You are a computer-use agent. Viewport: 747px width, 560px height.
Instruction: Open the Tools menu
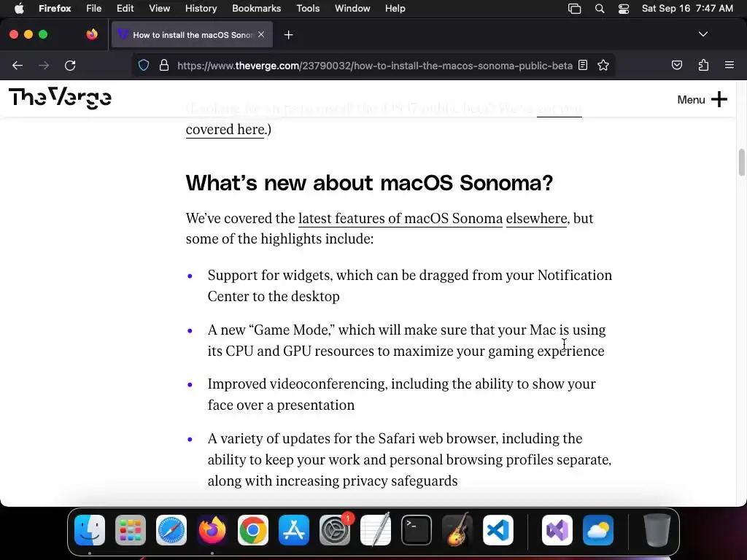pyautogui.click(x=308, y=9)
